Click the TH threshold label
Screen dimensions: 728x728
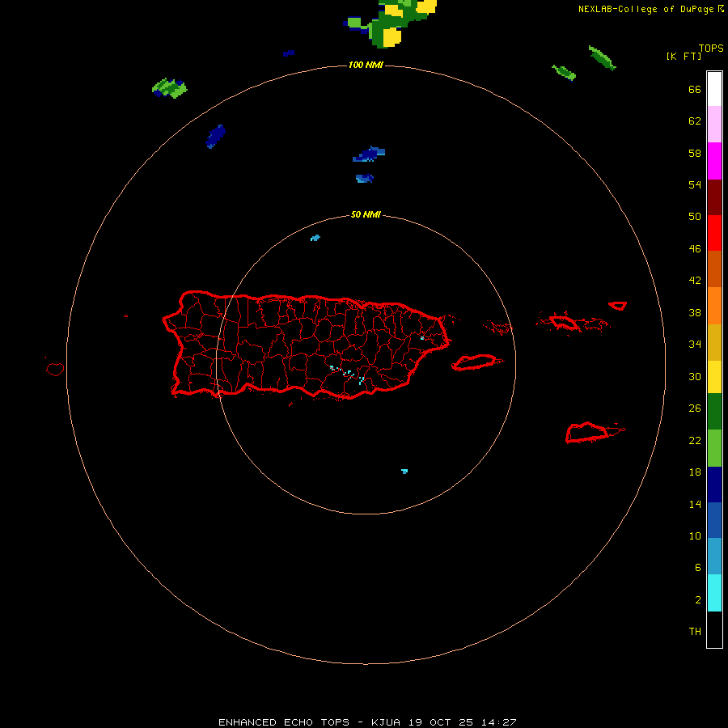pos(695,632)
